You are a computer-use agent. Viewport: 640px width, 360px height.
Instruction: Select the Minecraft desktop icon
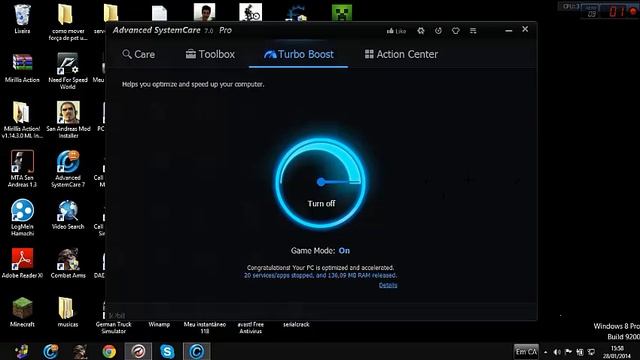[22, 313]
